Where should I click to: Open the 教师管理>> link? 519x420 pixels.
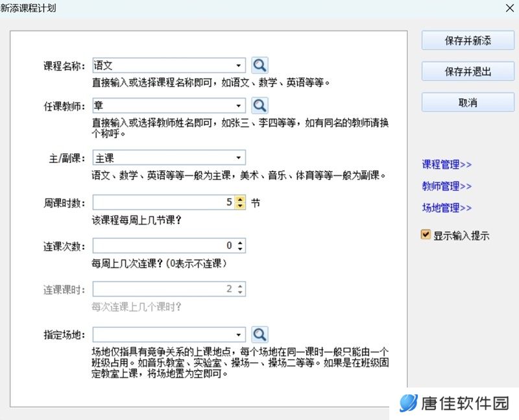[446, 186]
